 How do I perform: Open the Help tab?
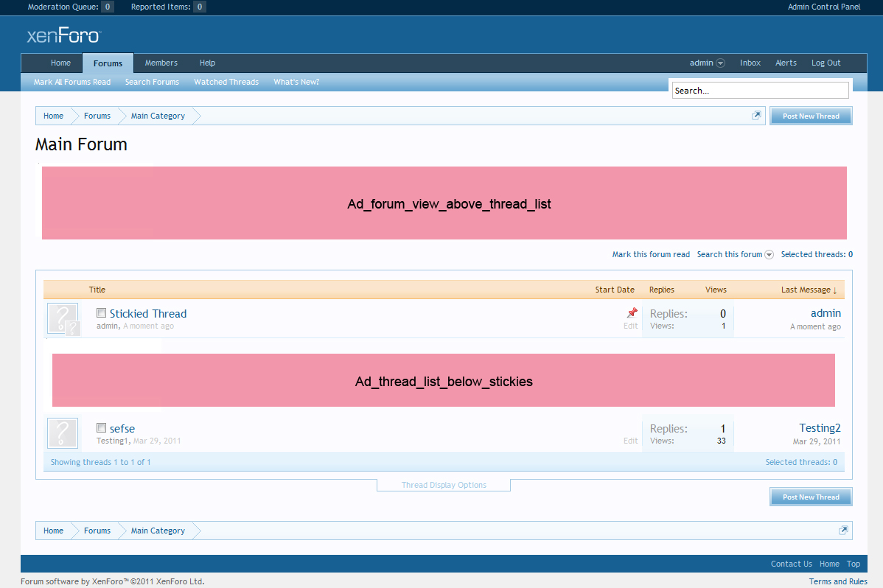(207, 63)
